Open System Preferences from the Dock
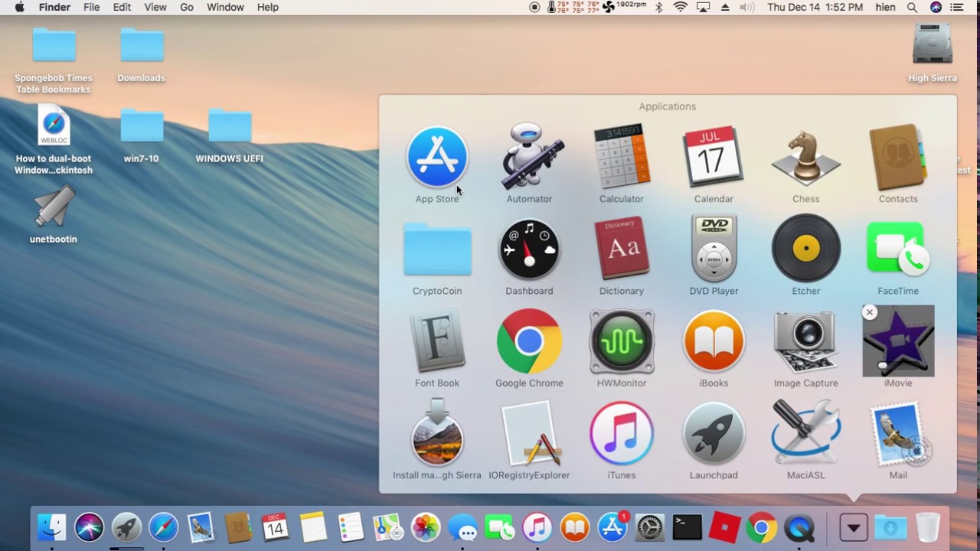Viewport: 980px width, 551px height. 650,527
